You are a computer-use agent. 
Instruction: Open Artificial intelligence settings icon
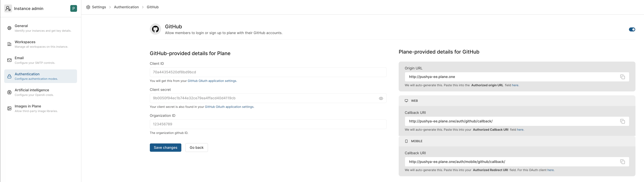pyautogui.click(x=9, y=92)
